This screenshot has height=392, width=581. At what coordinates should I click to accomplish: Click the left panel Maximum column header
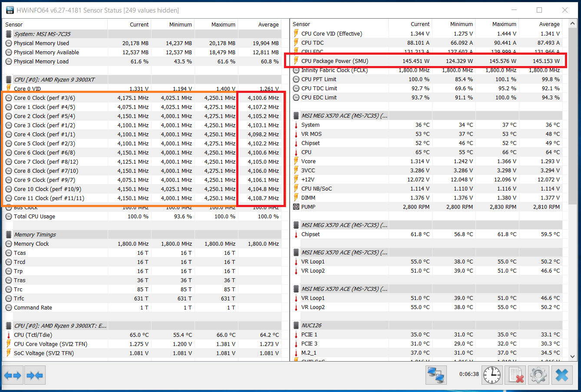pos(216,24)
